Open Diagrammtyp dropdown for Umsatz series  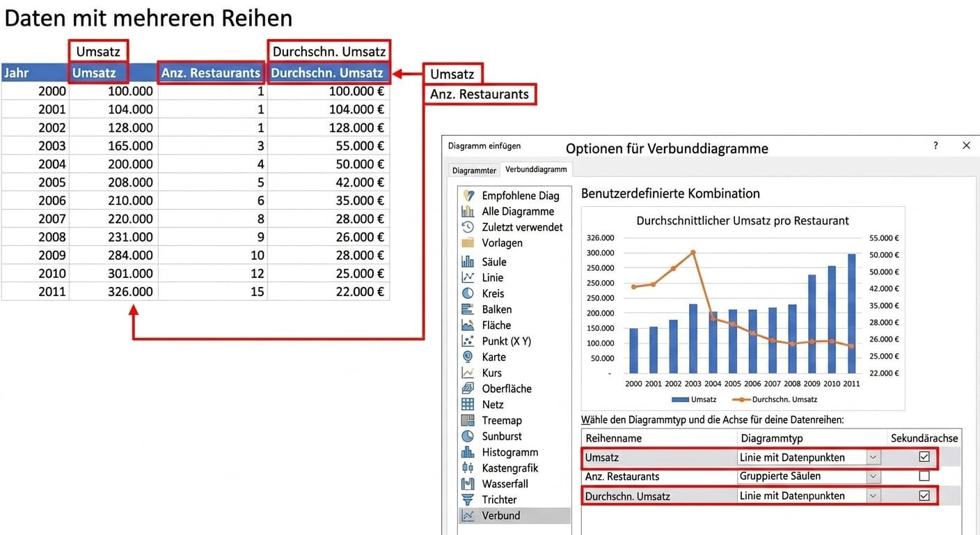click(874, 458)
